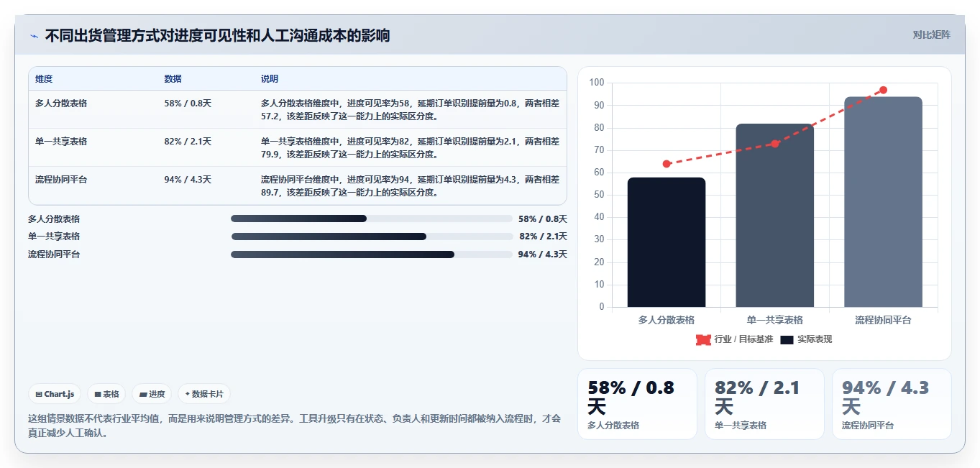Open the 94% / 4.3天 data card

[x=892, y=404]
